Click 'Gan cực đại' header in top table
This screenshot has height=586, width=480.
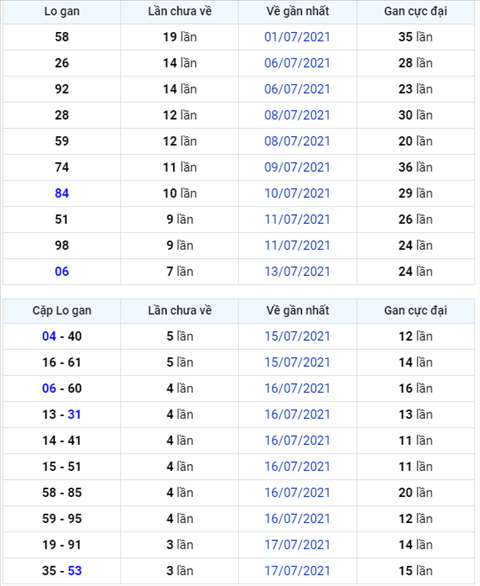[415, 12]
